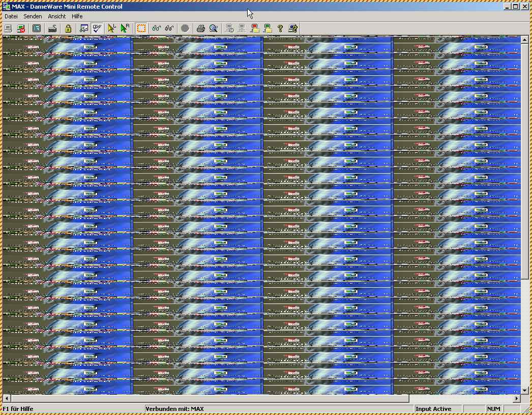
Task: Select the yellow cursor L icon
Action: click(x=111, y=29)
